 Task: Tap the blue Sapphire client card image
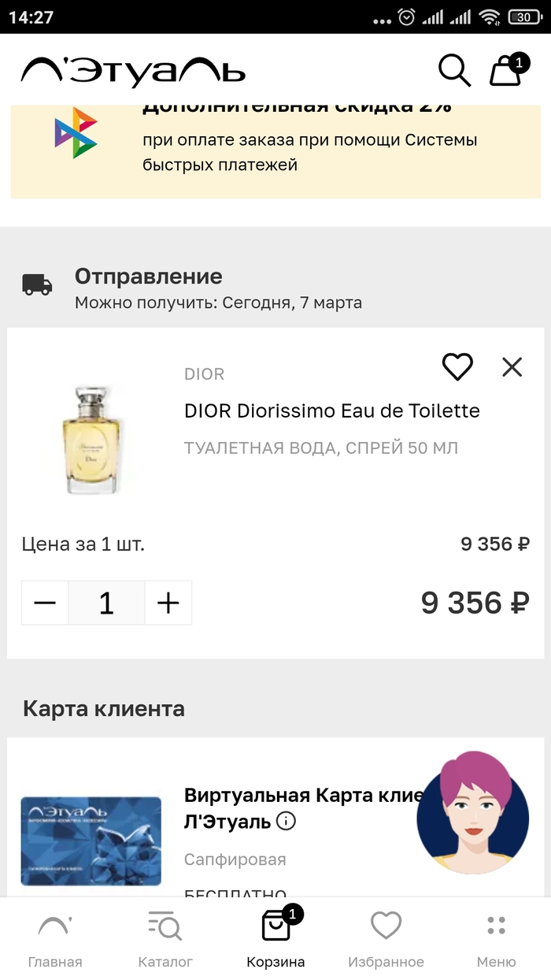click(x=91, y=841)
